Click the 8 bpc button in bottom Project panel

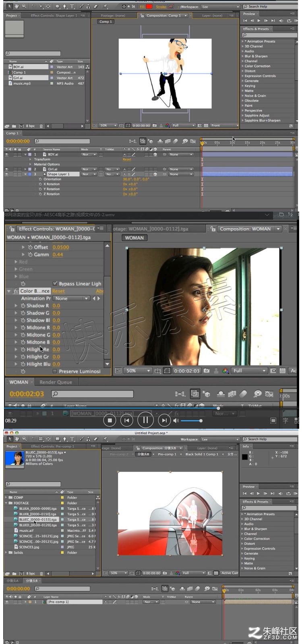31,573
